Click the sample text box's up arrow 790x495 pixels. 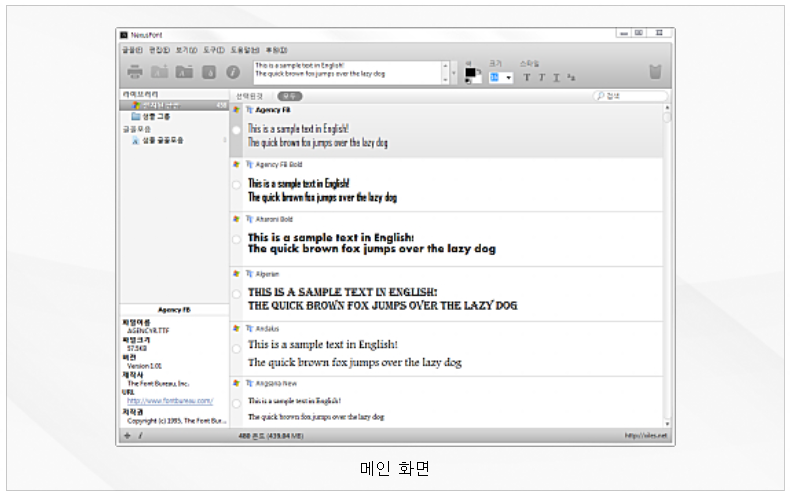click(x=445, y=66)
